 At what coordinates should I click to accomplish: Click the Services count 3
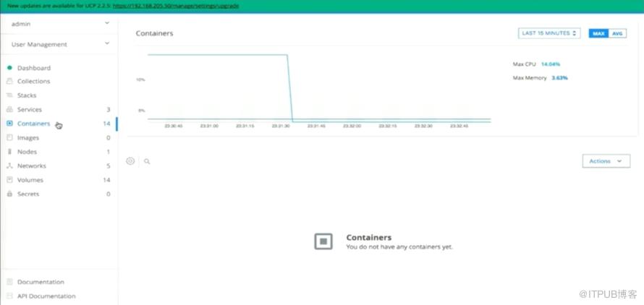click(109, 110)
